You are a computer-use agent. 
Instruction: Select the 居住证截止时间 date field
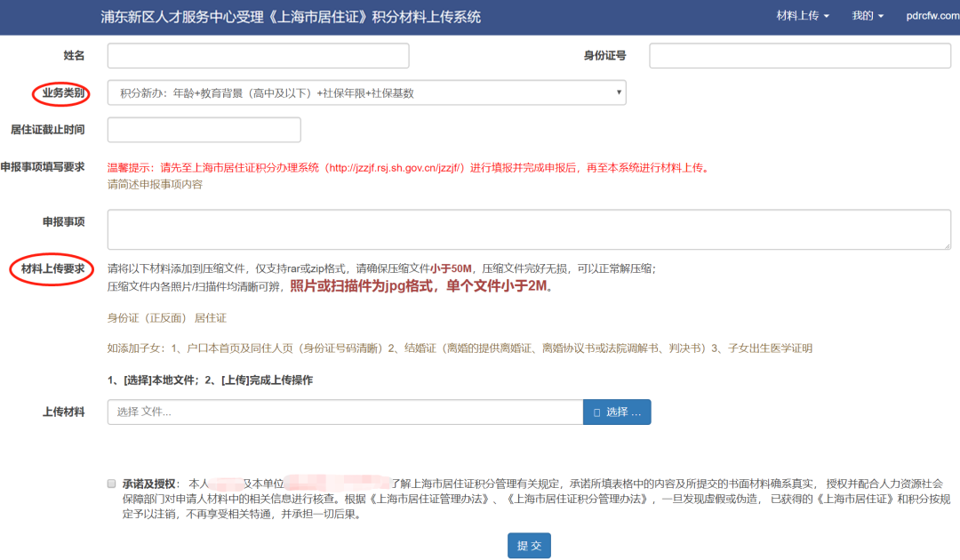204,130
